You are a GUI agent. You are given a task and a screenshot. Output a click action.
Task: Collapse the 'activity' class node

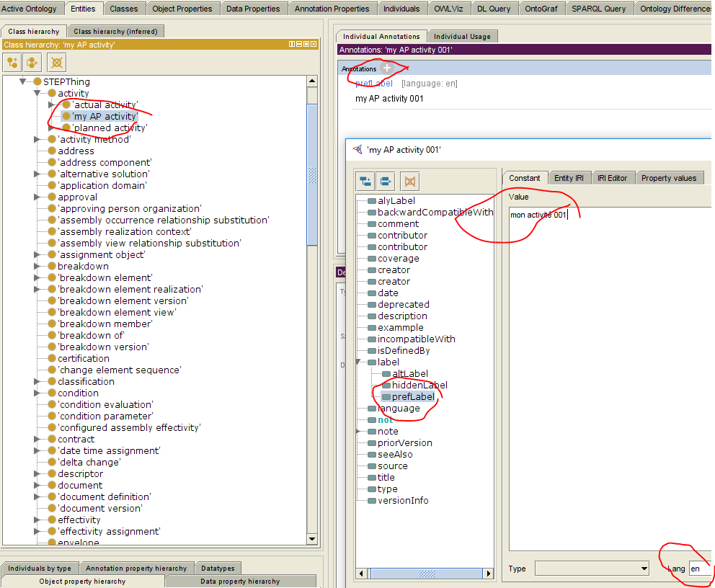click(37, 93)
